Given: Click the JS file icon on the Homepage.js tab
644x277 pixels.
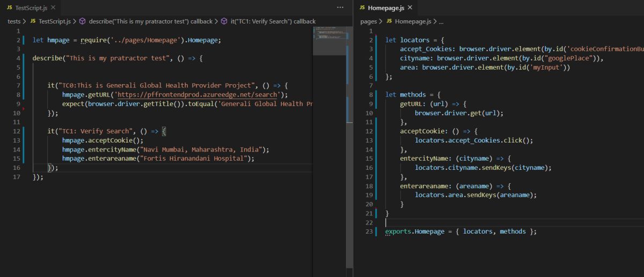Looking at the screenshot, I should 362,8.
